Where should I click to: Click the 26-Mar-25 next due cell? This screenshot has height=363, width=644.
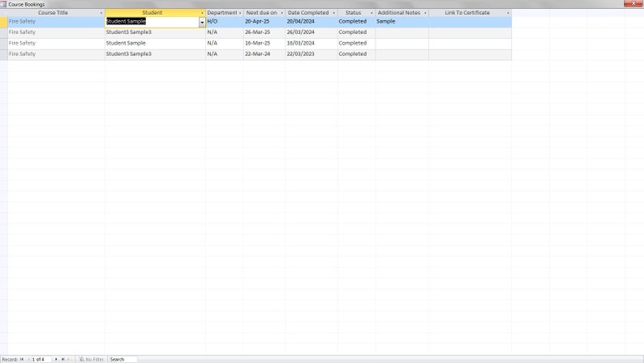click(264, 32)
